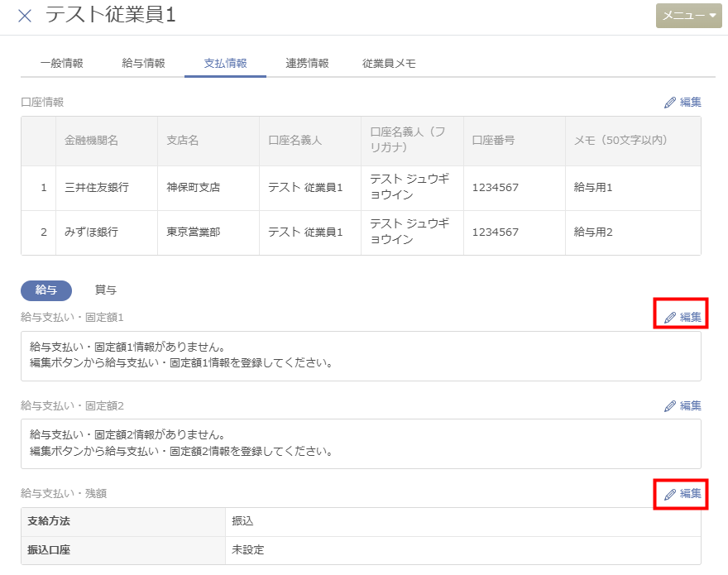Select the 支払情報 tab
728x575 pixels.
[225, 63]
